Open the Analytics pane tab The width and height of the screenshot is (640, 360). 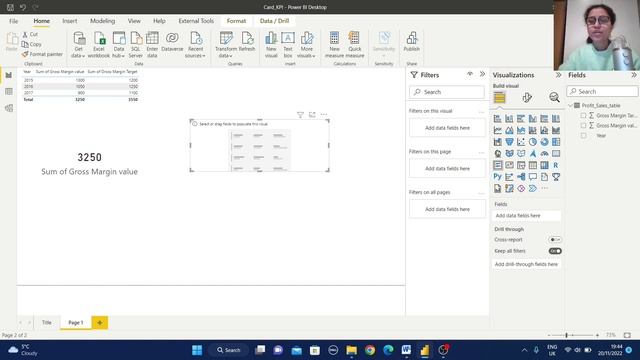tap(554, 97)
